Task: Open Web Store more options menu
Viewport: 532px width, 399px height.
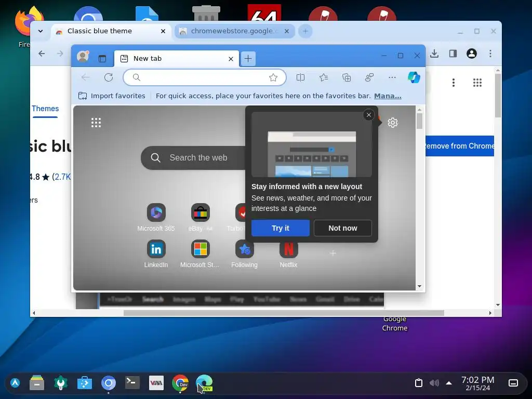Action: [x=454, y=83]
